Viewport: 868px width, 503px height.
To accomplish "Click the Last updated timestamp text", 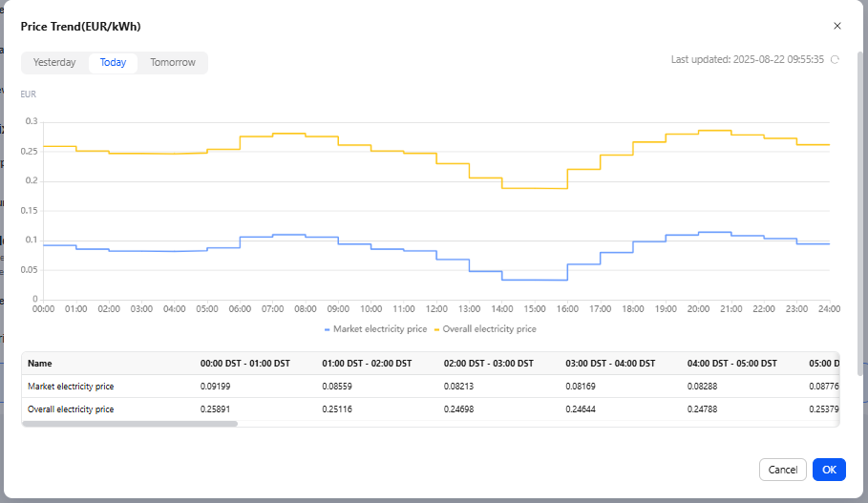I will (747, 59).
